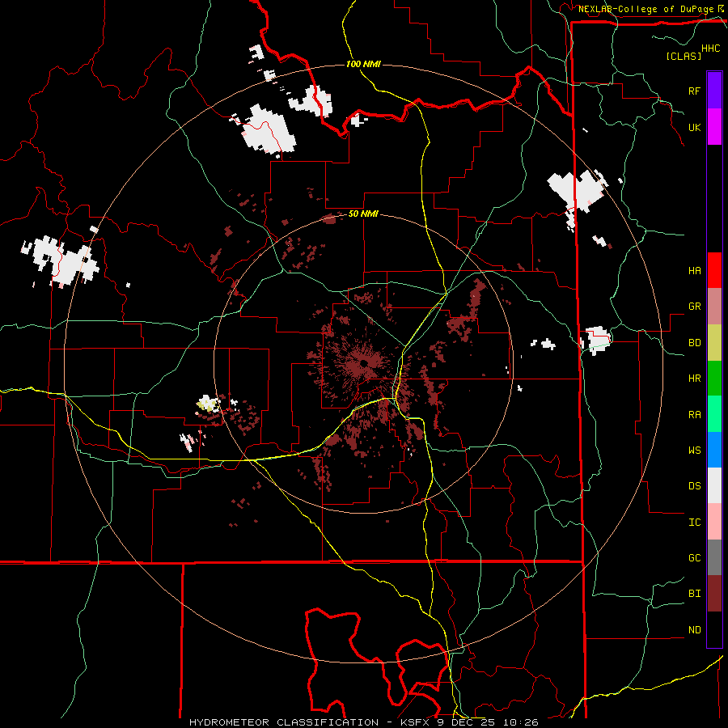728x728 pixels.
Task: Click the "50 NMI" range ring label
Action: click(x=363, y=214)
